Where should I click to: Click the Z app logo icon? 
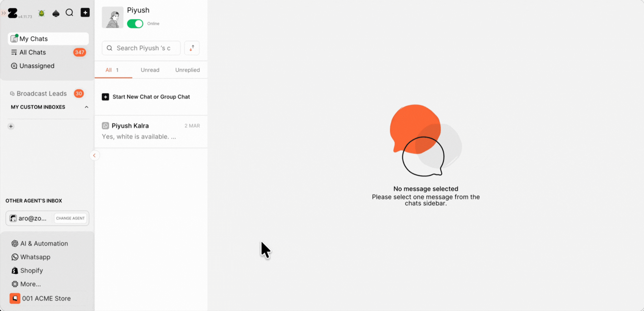(13, 13)
